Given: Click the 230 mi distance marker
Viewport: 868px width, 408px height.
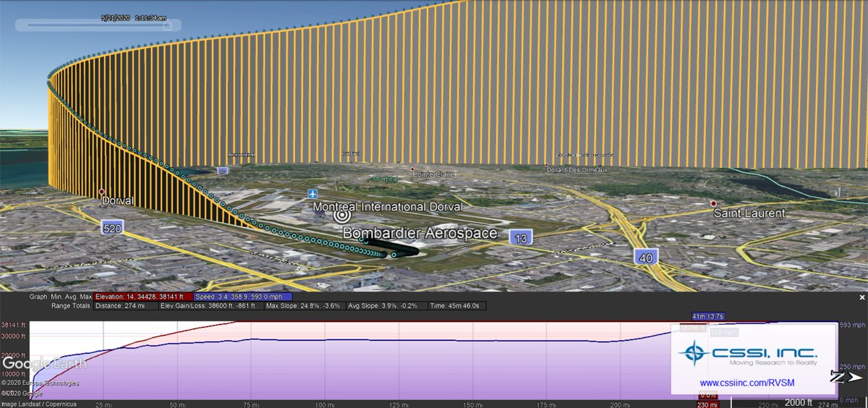Looking at the screenshot, I should [708, 404].
